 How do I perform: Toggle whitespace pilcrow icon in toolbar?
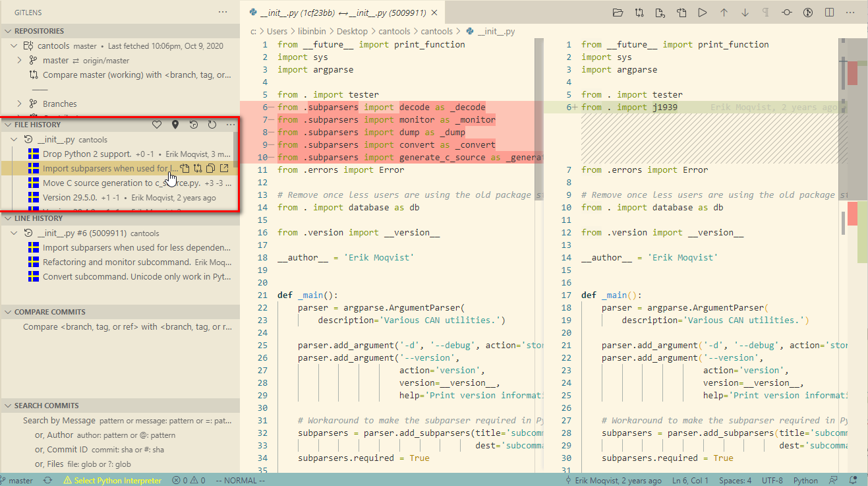coord(766,13)
